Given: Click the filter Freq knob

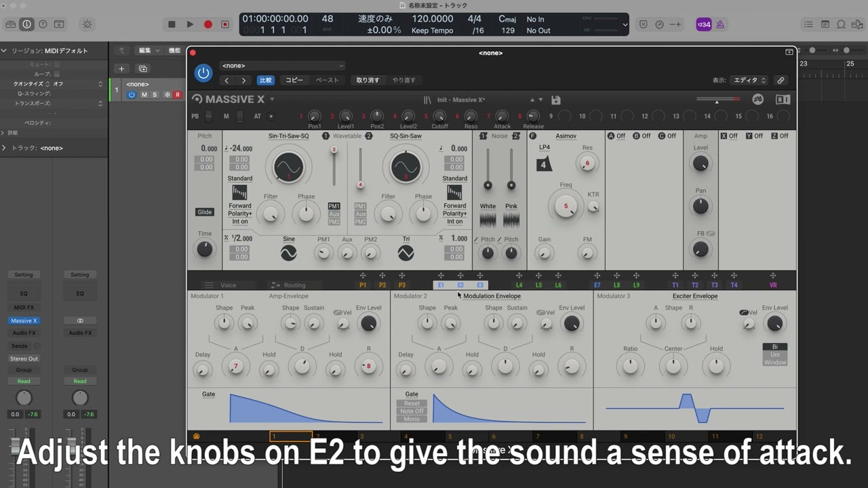Looking at the screenshot, I should pos(566,206).
